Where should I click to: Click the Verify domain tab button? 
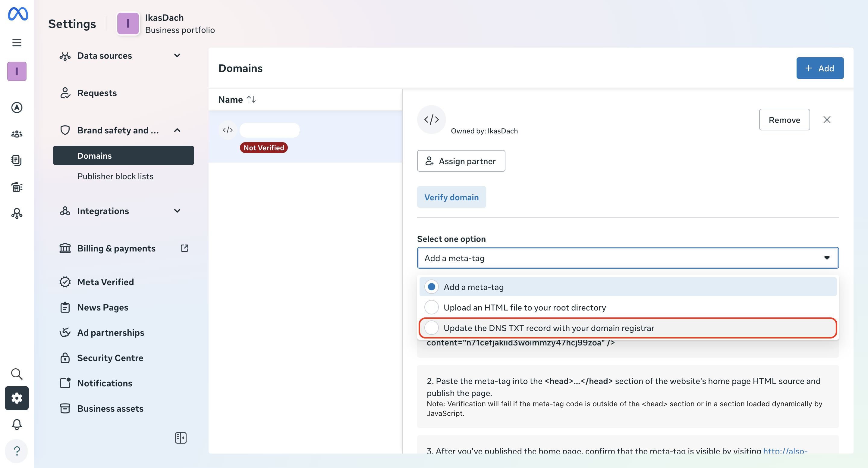[x=451, y=197]
